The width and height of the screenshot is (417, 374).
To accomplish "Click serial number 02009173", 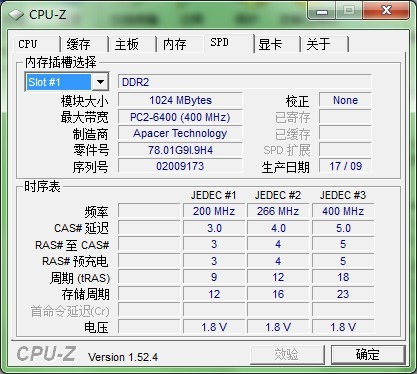I will [180, 166].
